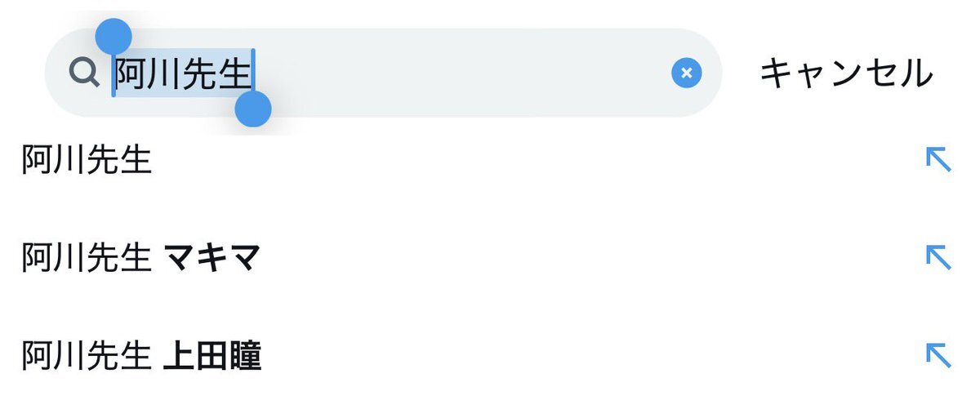This screenshot has width=980, height=396.
Task: Click the bold マキマ keyword
Action: click(x=212, y=259)
